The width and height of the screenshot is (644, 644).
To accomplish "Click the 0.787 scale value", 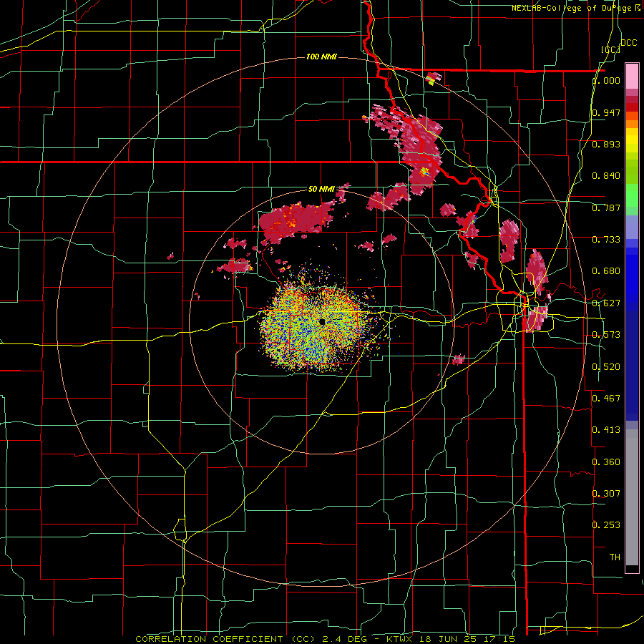I will coord(606,208).
